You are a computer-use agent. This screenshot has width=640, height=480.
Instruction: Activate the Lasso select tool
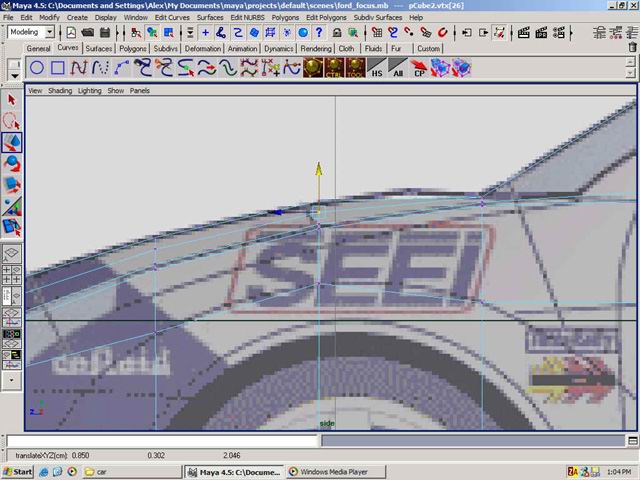click(x=12, y=121)
